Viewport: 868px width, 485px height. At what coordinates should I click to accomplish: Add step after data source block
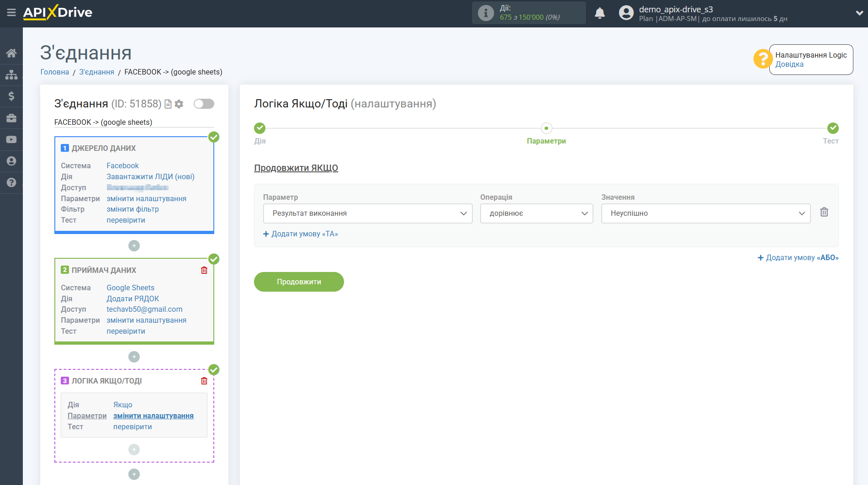(x=134, y=246)
